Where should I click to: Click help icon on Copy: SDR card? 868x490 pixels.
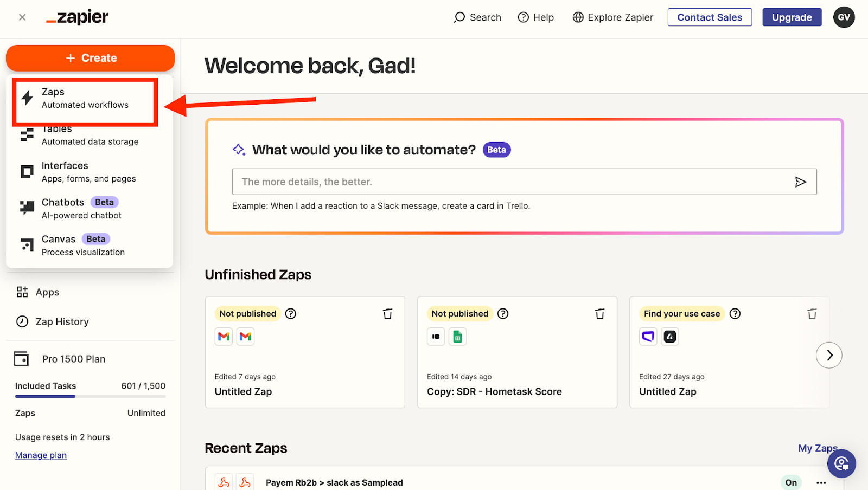coord(503,313)
